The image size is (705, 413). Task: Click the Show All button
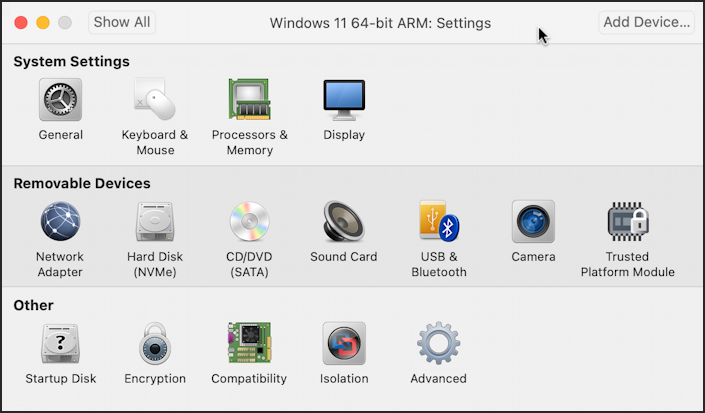pyautogui.click(x=122, y=22)
